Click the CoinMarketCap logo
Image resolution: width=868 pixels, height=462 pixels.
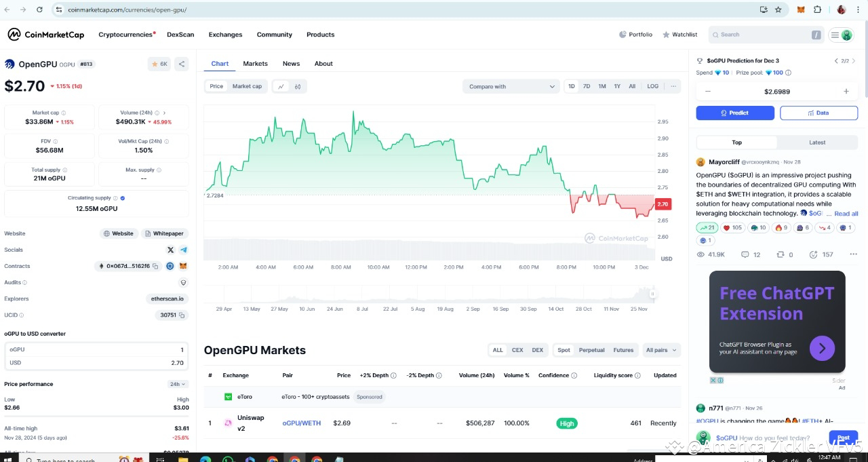(x=46, y=35)
